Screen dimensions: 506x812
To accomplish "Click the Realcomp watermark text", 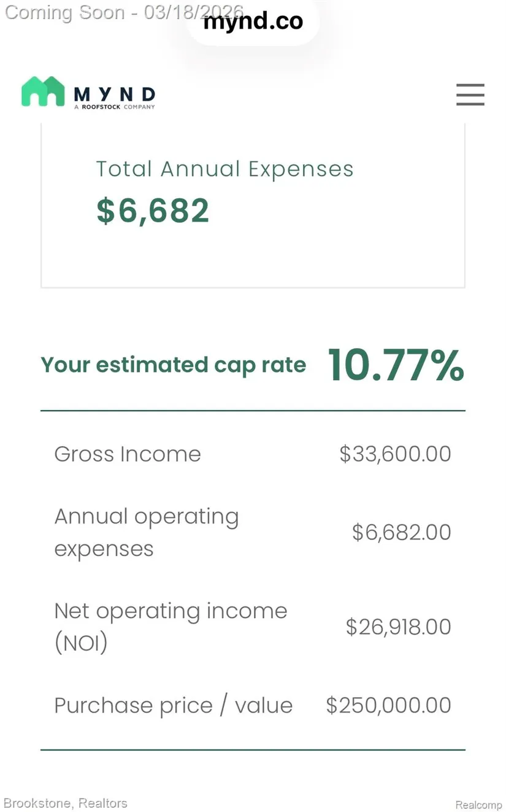I will point(478,805).
